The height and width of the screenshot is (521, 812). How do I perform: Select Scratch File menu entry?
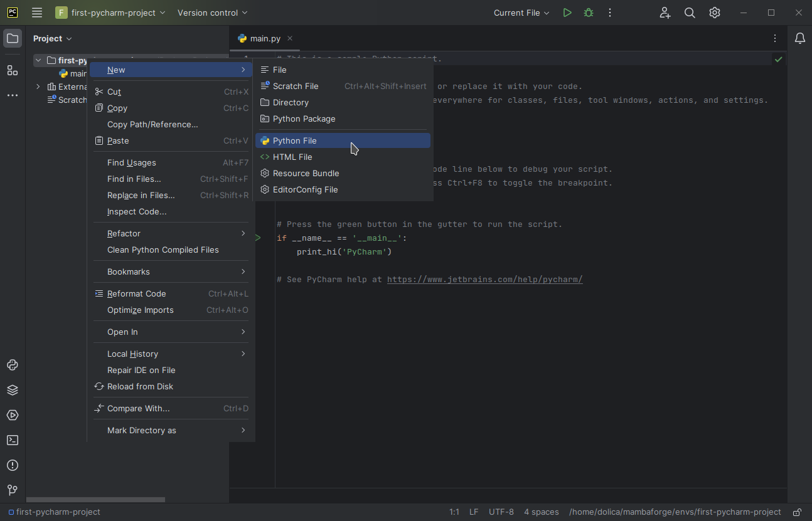click(343, 86)
